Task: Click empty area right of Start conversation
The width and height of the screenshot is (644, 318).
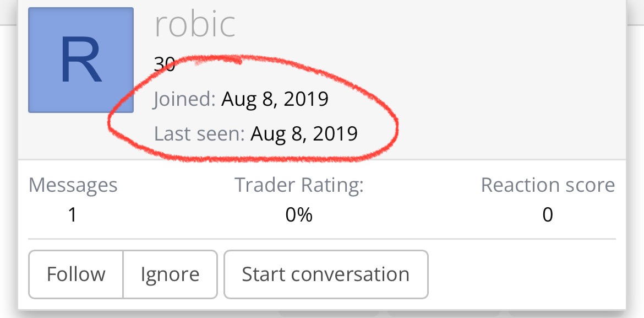Action: click(x=523, y=274)
